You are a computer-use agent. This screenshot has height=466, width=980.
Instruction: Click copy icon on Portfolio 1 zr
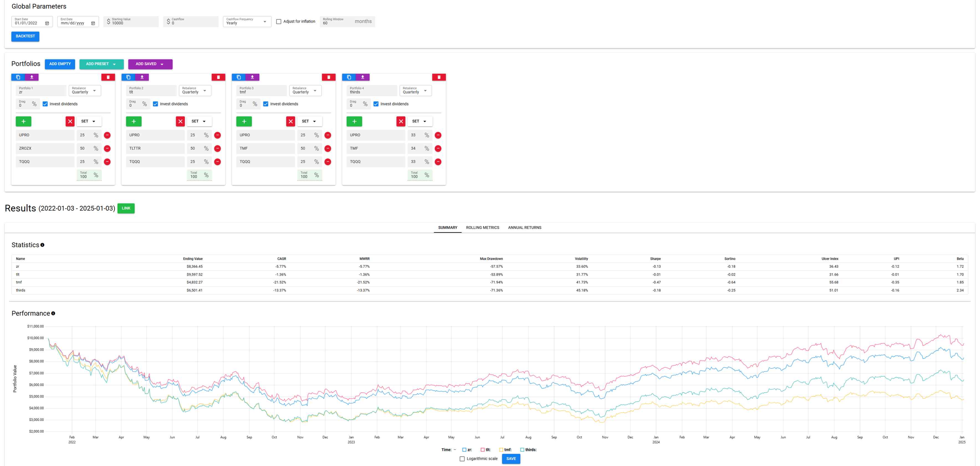point(18,77)
